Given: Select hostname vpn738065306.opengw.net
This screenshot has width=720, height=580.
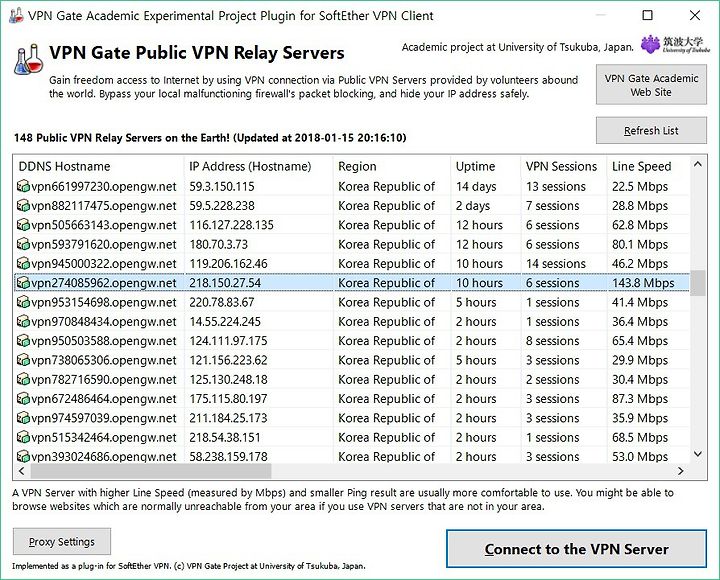Looking at the screenshot, I should [x=104, y=360].
